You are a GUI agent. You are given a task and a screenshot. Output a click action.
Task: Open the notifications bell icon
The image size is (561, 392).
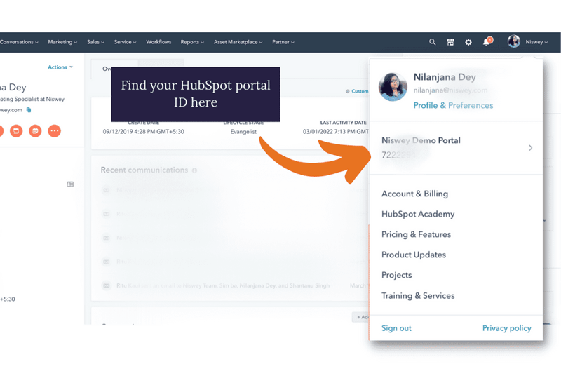pos(487,41)
